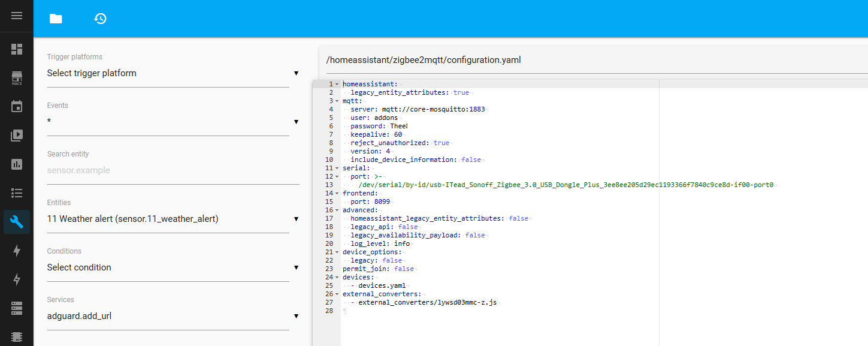868x346 pixels.
Task: Open the Select condition dropdown
Action: 173,267
